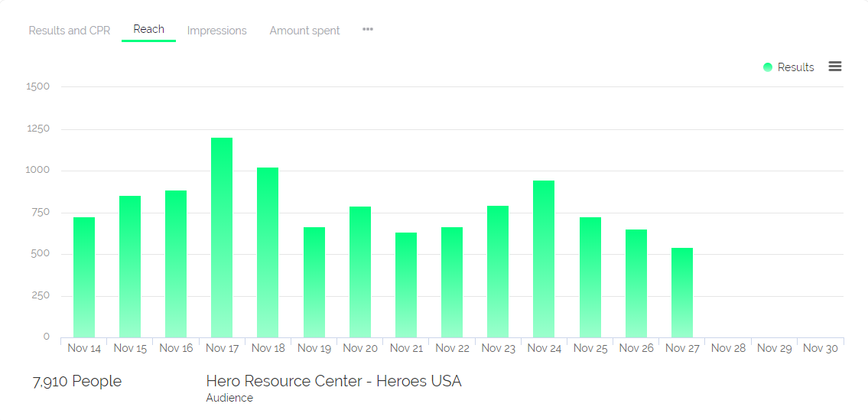Click the Nov 24 bar
Image resolution: width=868 pixels, height=420 pixels.
(x=544, y=259)
